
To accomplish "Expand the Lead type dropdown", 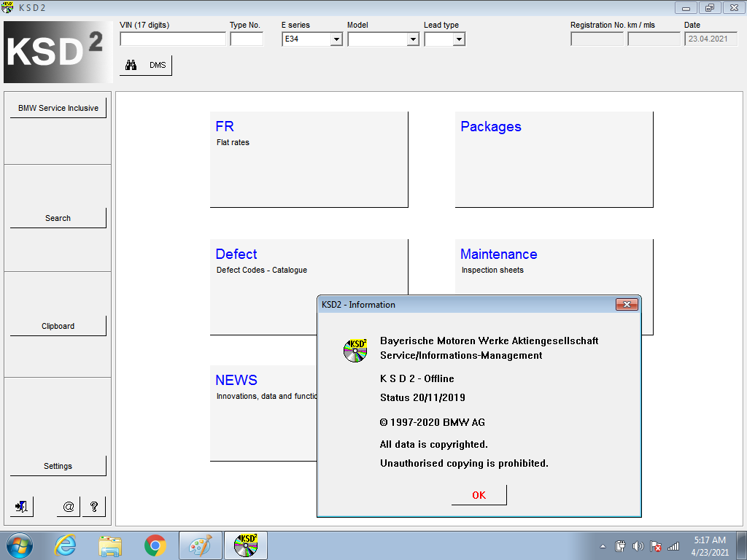I will click(x=459, y=39).
